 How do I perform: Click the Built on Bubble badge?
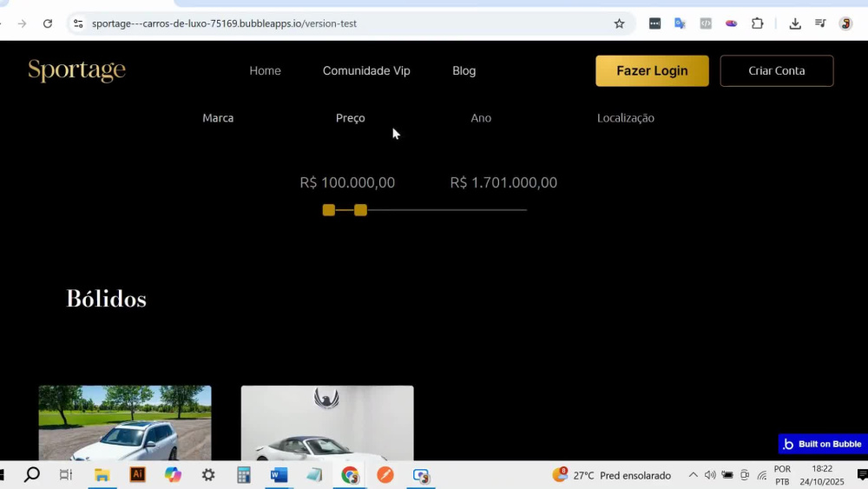[x=823, y=444]
